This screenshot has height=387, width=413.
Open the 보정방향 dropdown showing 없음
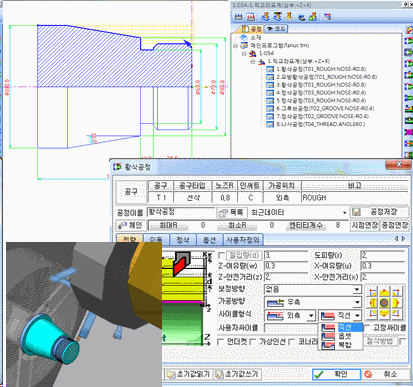tap(313, 289)
